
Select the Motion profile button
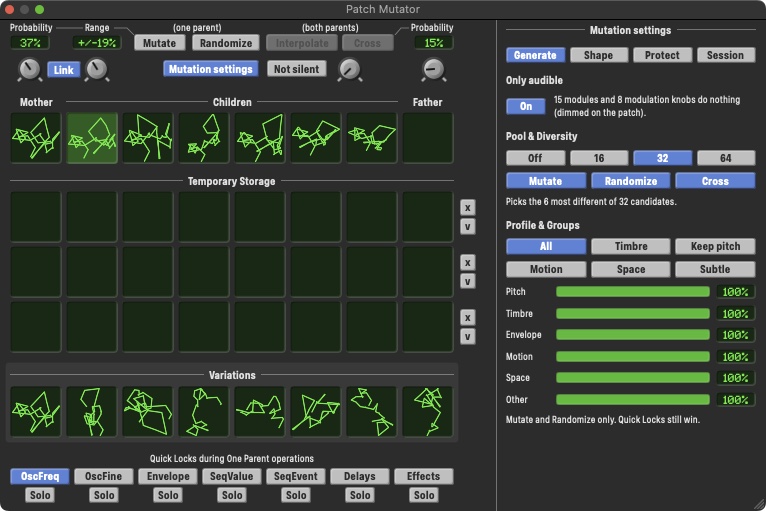pos(546,269)
